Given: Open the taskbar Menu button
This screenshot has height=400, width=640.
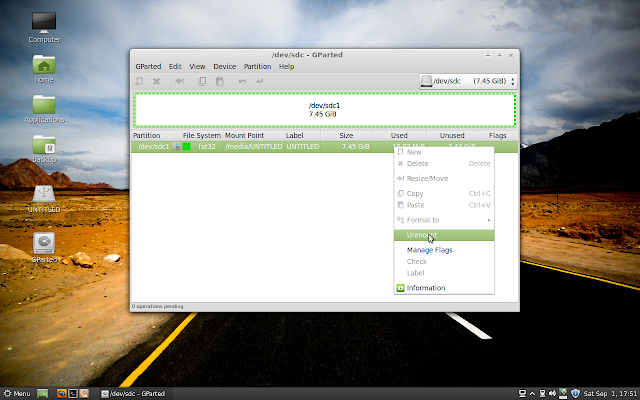Looking at the screenshot, I should [17, 394].
